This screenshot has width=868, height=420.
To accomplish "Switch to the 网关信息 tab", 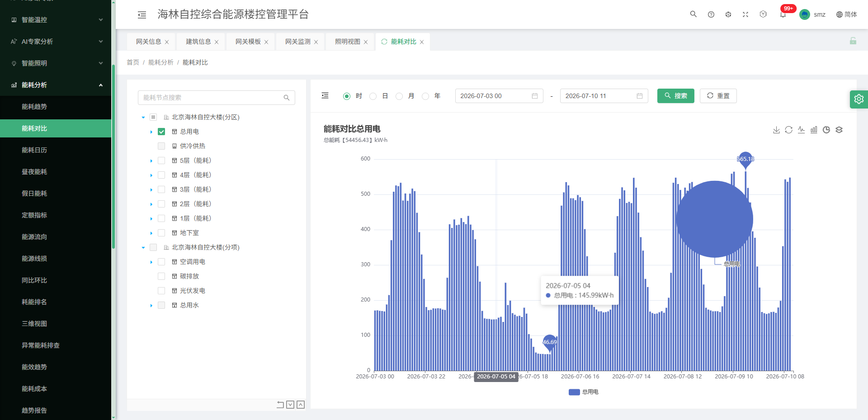I will click(x=149, y=42).
